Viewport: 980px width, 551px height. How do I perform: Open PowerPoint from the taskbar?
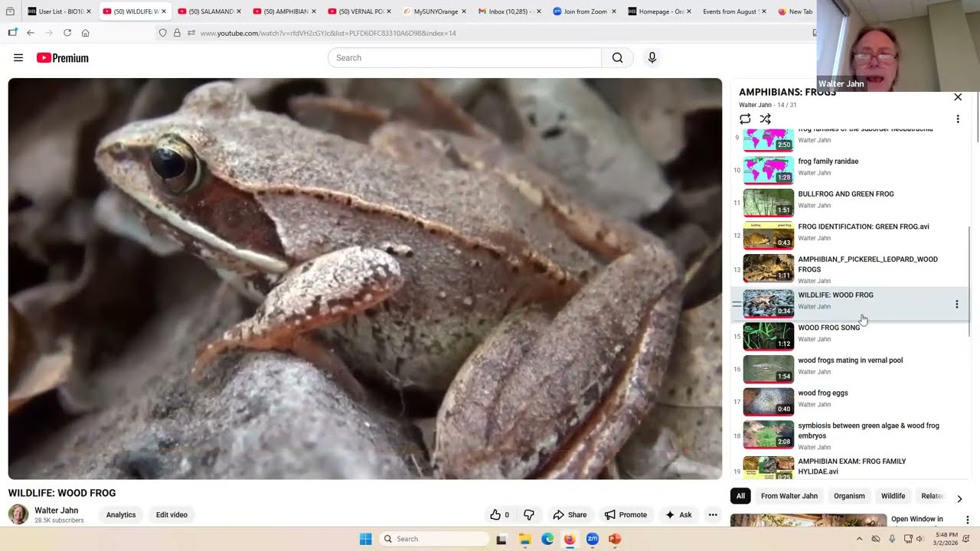(x=614, y=539)
